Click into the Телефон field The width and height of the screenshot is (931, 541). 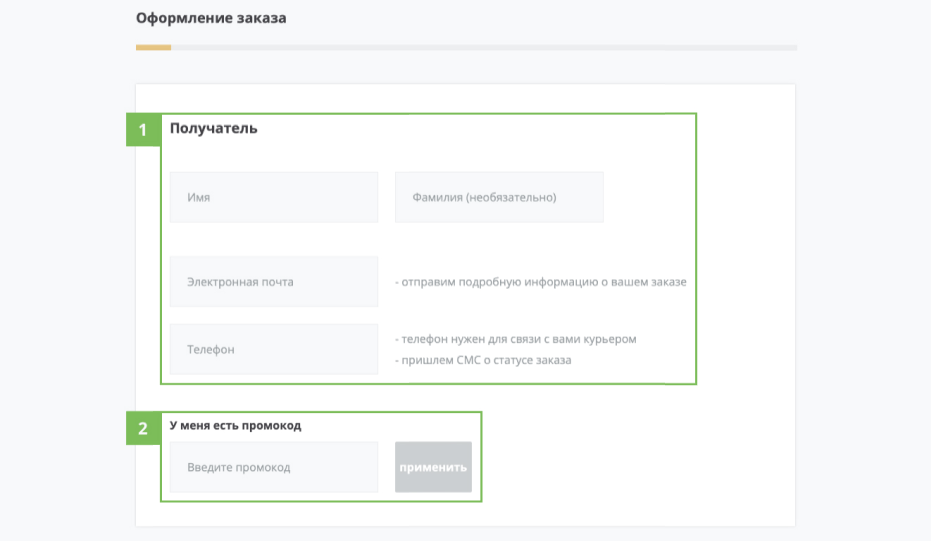click(273, 350)
